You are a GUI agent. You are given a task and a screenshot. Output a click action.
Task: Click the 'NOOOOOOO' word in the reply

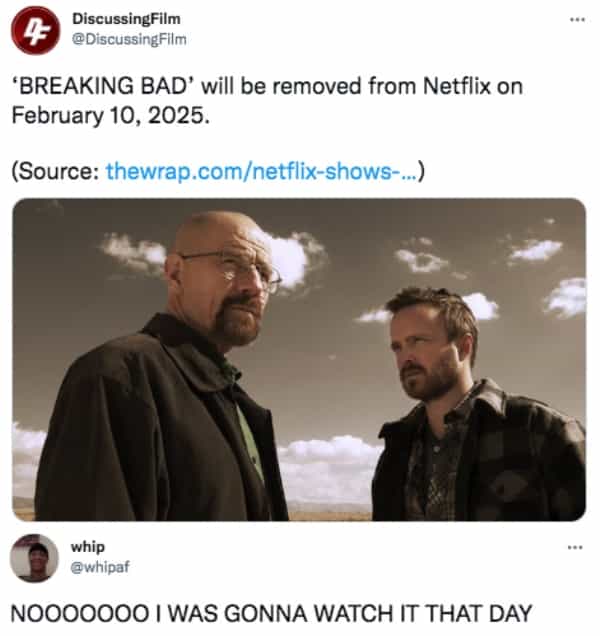pos(80,613)
